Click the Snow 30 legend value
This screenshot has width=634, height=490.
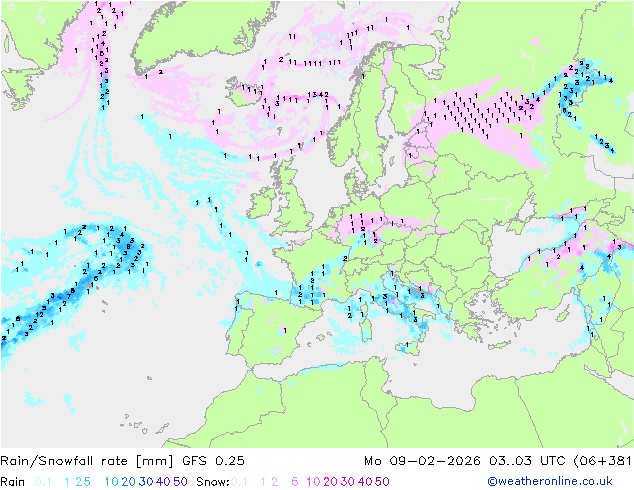click(348, 482)
